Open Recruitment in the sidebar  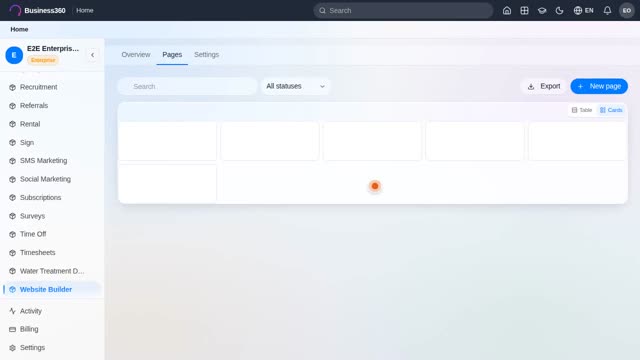click(x=52, y=87)
